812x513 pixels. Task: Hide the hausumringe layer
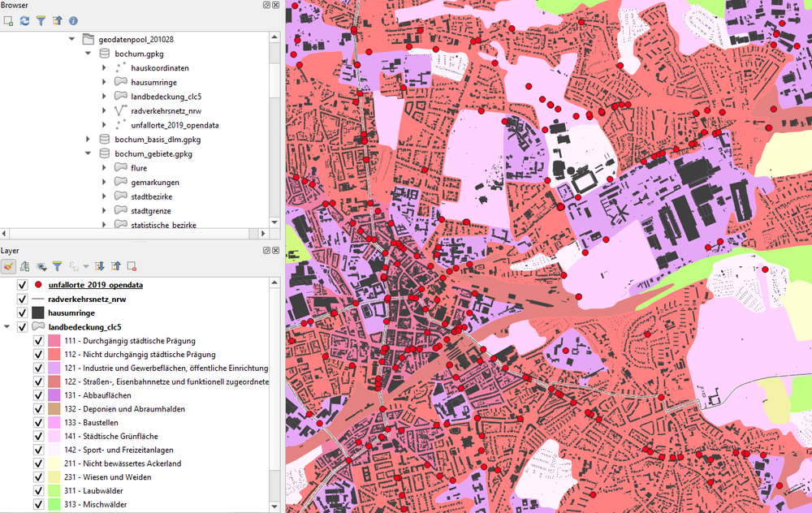(21, 313)
